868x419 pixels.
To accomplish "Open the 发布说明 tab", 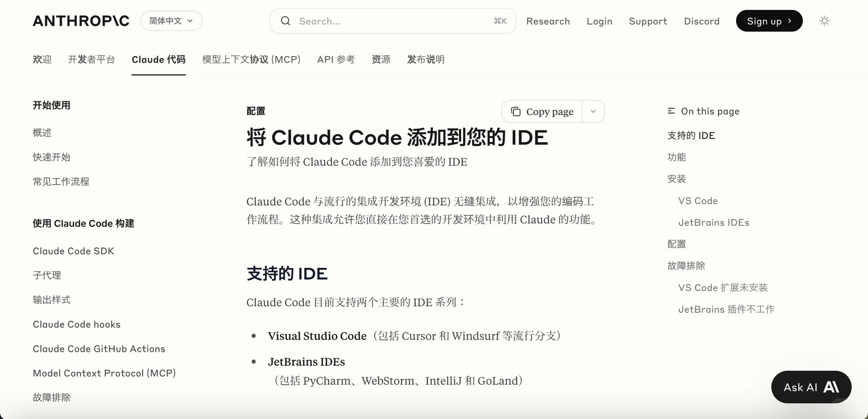I will (x=425, y=59).
